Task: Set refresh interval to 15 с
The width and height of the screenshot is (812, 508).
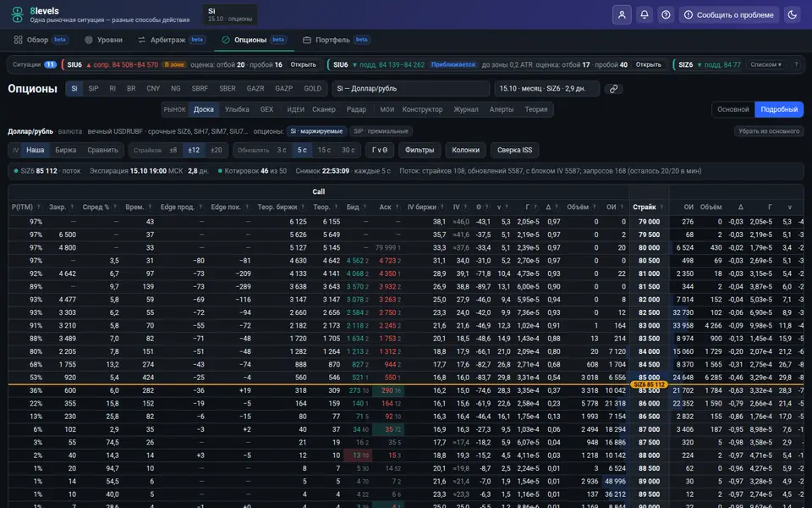Action: [324, 151]
